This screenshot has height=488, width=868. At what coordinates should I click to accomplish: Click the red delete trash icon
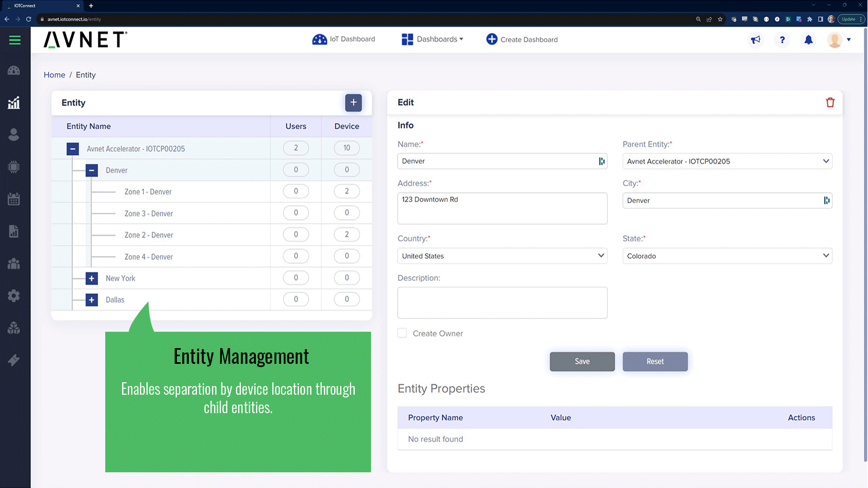point(829,102)
